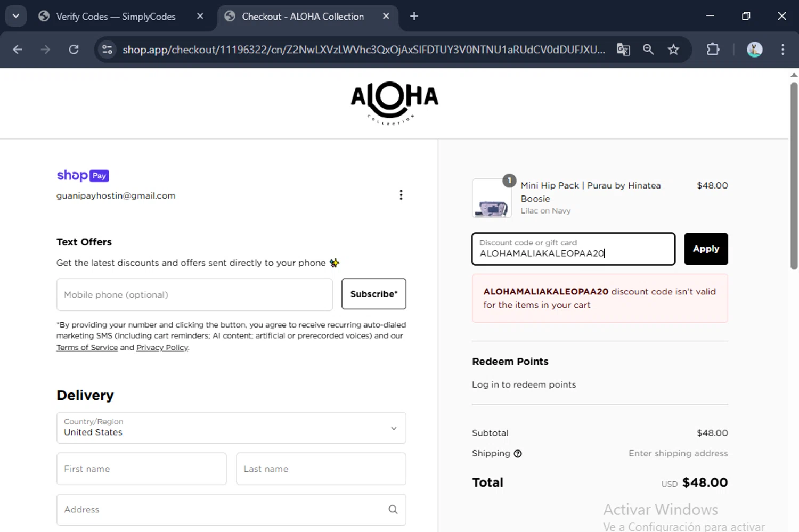Screen dimensions: 799x532
Task: Click the invalid discount code error message
Action: point(600,298)
